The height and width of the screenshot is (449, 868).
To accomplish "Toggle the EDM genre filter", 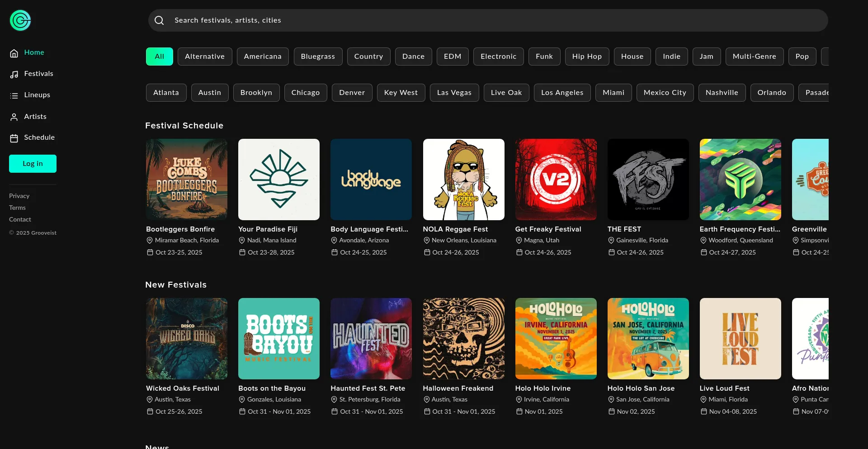I will point(452,57).
